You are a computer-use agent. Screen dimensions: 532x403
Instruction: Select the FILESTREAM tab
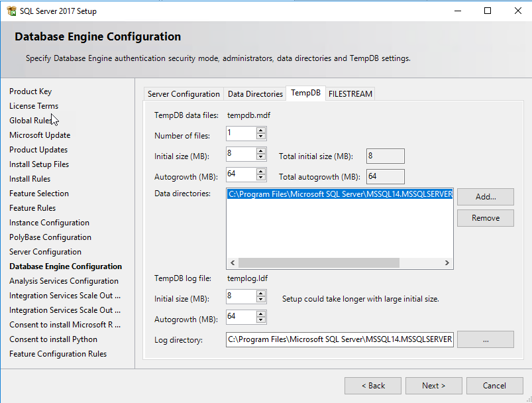click(350, 94)
